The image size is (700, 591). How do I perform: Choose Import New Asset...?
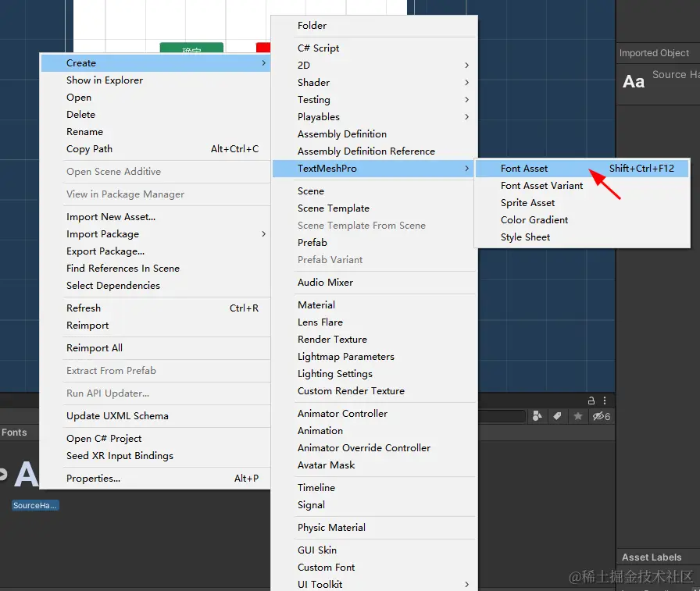[155, 217]
